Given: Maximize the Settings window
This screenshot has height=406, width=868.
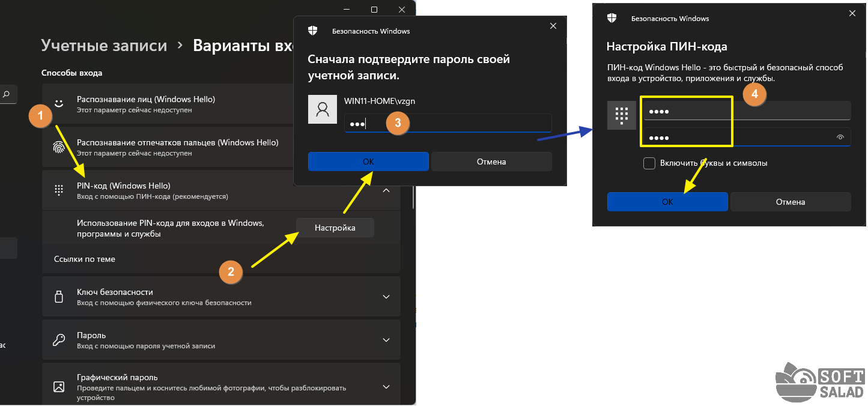Looking at the screenshot, I should tap(374, 10).
